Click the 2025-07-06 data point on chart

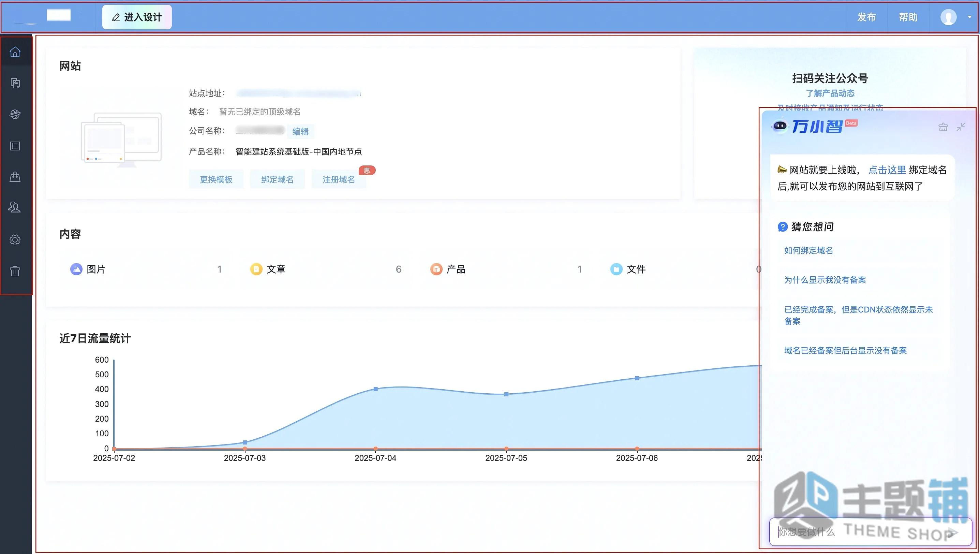point(637,378)
